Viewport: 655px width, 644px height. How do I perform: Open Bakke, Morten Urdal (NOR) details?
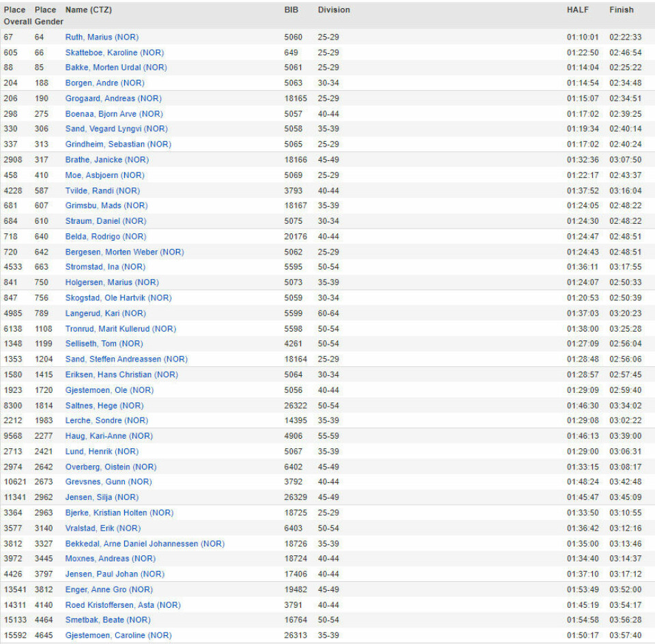[x=115, y=68]
